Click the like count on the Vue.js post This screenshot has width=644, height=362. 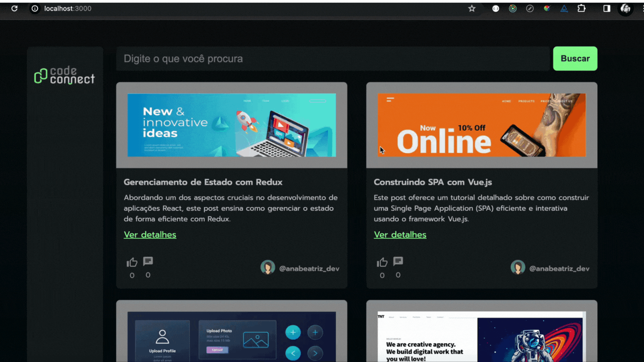[x=382, y=276]
